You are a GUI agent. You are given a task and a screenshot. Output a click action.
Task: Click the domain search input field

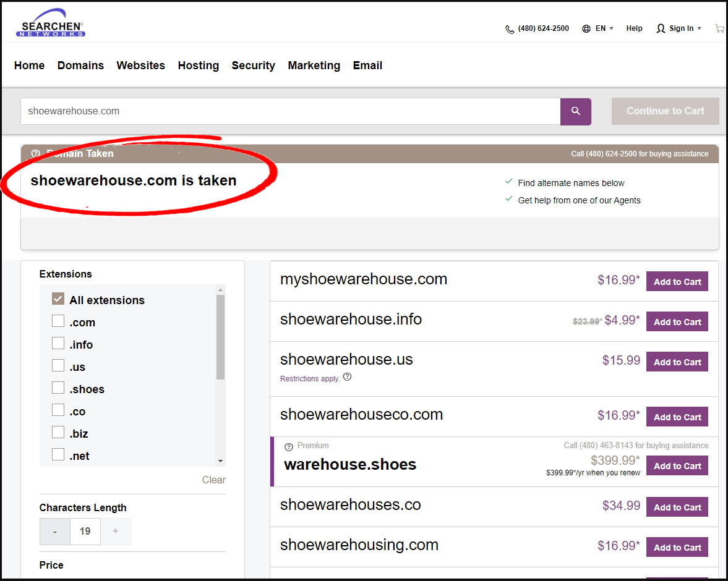[290, 111]
